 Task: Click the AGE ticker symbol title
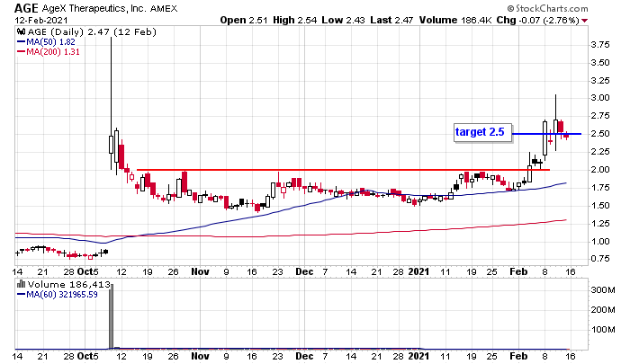pos(26,8)
